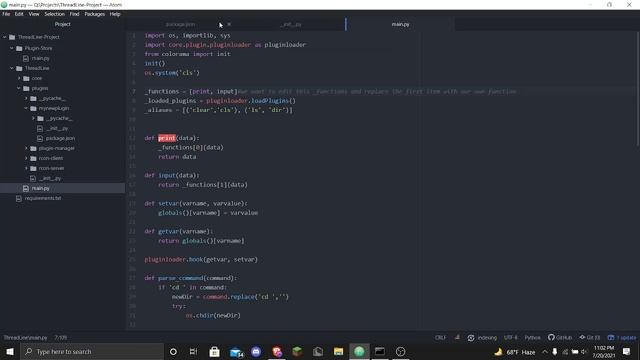Expand the rcon-client folder
This screenshot has width=640, height=360.
tap(26, 158)
